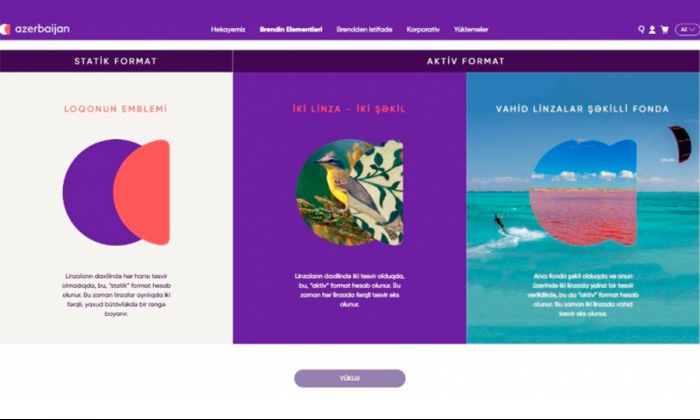
Task: Click the purple and coral logo emblem
Action: 116,192
